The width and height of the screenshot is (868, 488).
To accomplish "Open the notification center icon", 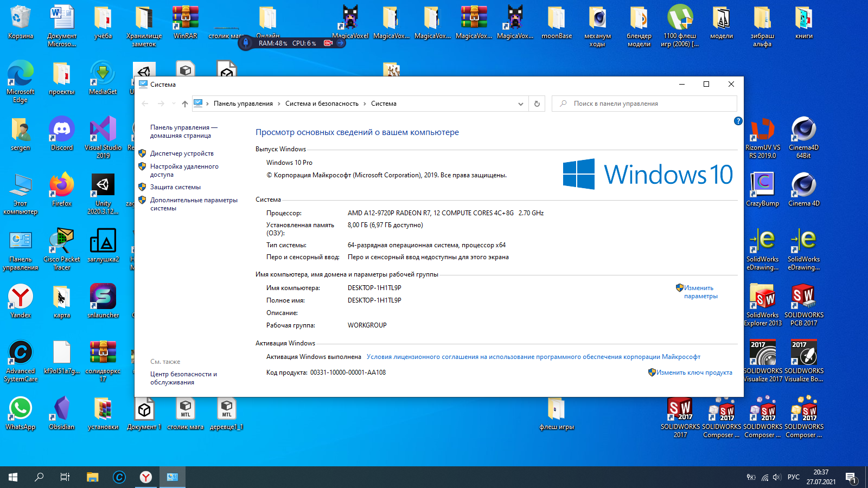I will coord(851,477).
